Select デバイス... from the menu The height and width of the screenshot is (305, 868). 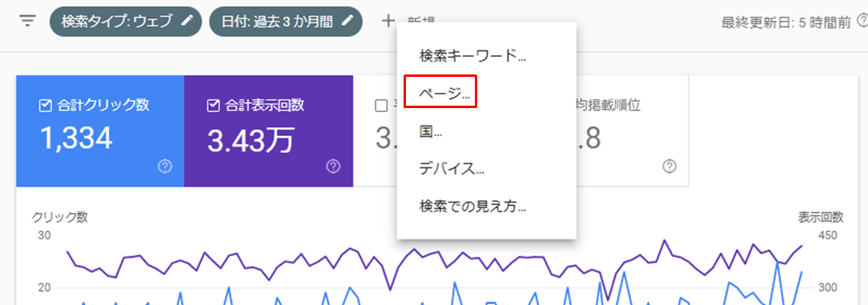pos(452,170)
